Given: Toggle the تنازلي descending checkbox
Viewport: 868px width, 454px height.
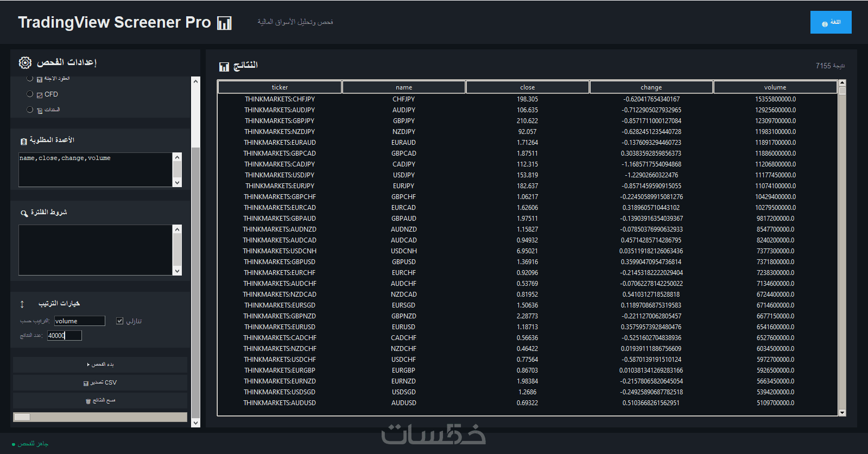Looking at the screenshot, I should (x=119, y=321).
